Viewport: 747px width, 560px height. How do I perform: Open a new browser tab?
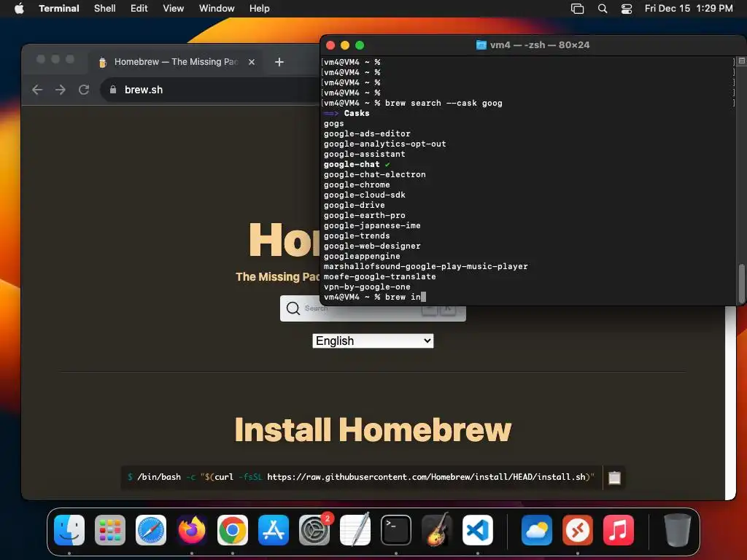(279, 62)
